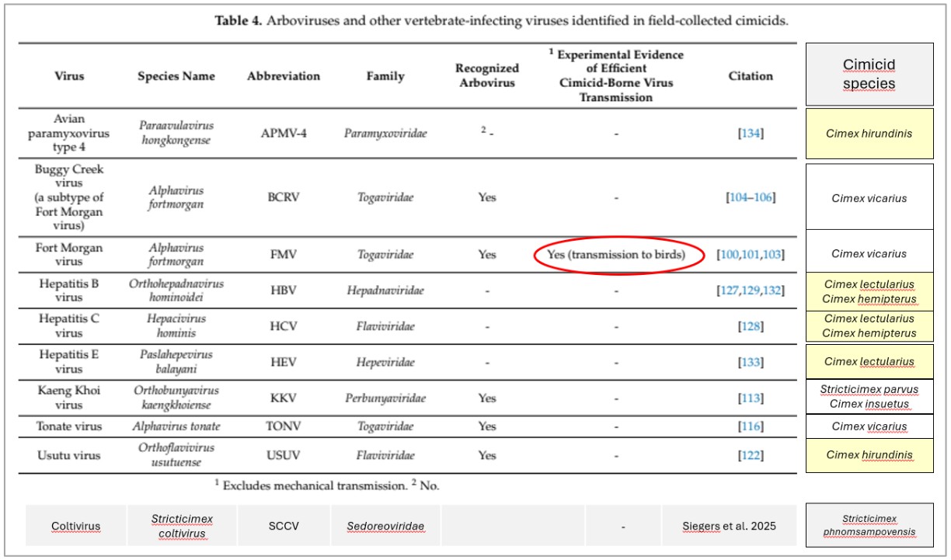Viewport: 951px width, 560px height.
Task: Click yellow Cimex hirundinis box in Usutu row
Action: pos(869,455)
